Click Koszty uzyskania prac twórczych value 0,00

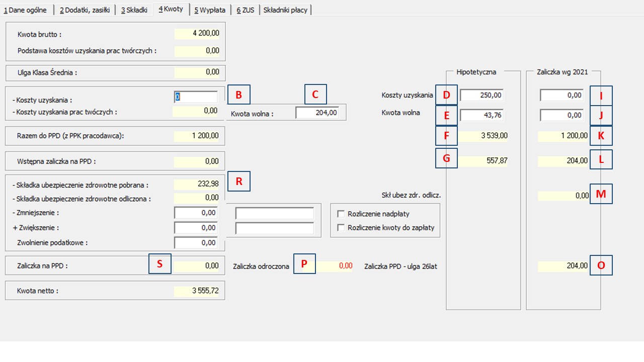(x=196, y=111)
